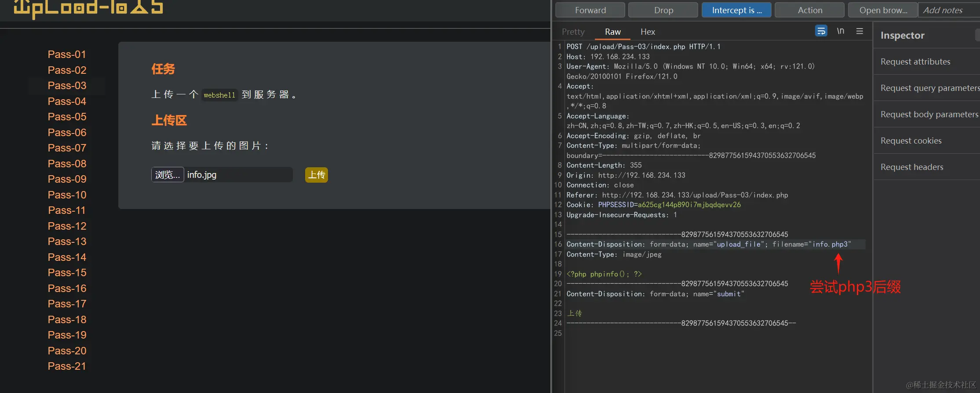
Task: Open Pass-10 in the sidebar
Action: coord(67,195)
